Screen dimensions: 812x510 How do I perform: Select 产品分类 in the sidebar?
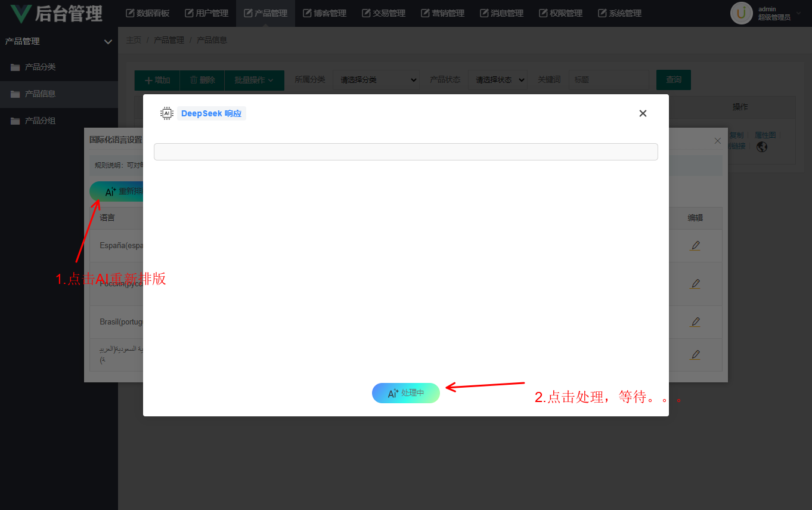(x=40, y=67)
